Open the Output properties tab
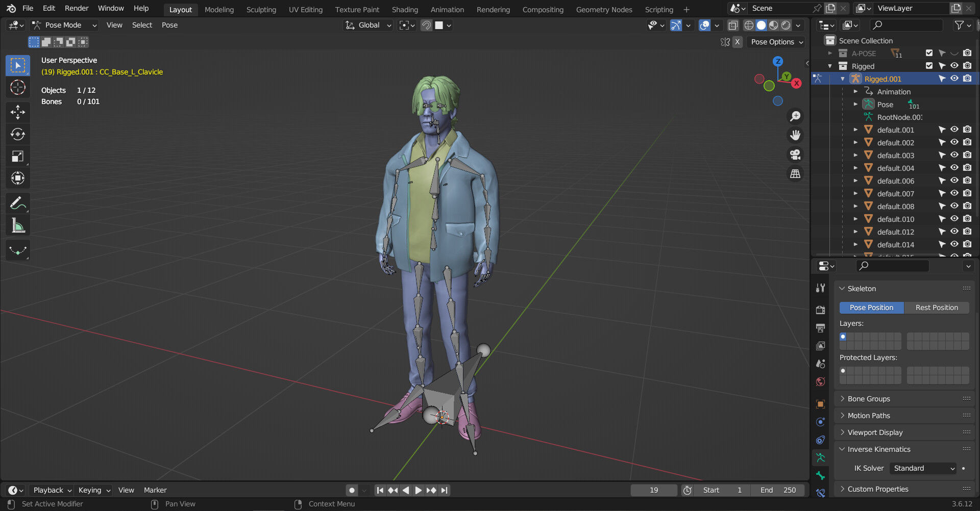 pos(820,328)
